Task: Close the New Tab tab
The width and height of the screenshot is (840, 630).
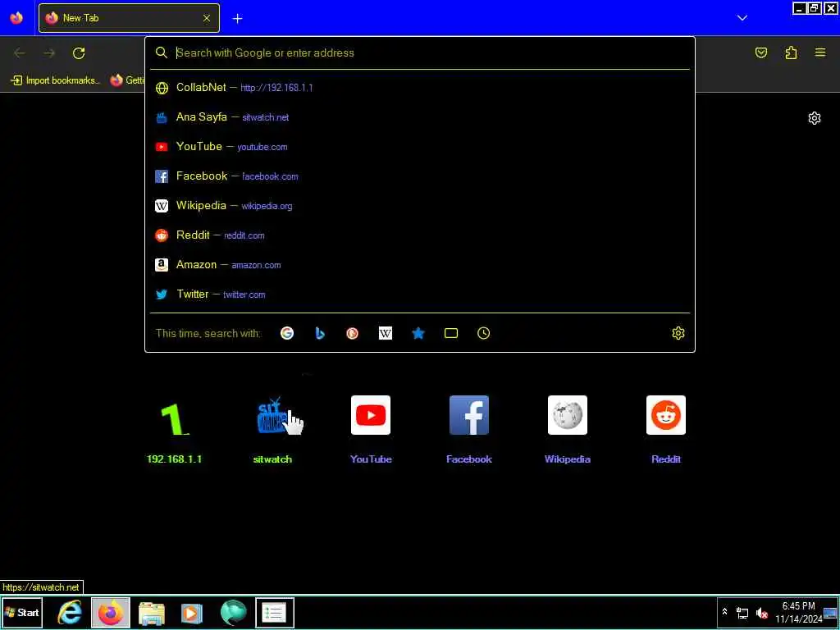Action: point(207,18)
